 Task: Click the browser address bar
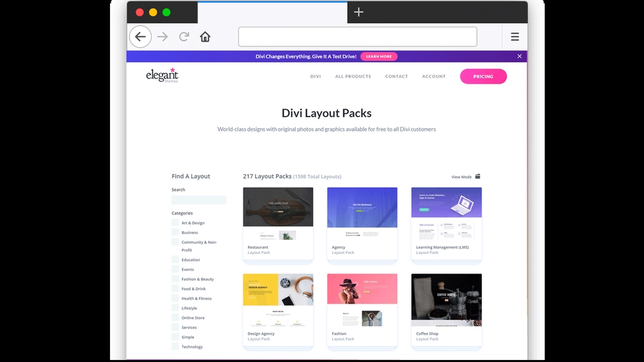pos(358,36)
